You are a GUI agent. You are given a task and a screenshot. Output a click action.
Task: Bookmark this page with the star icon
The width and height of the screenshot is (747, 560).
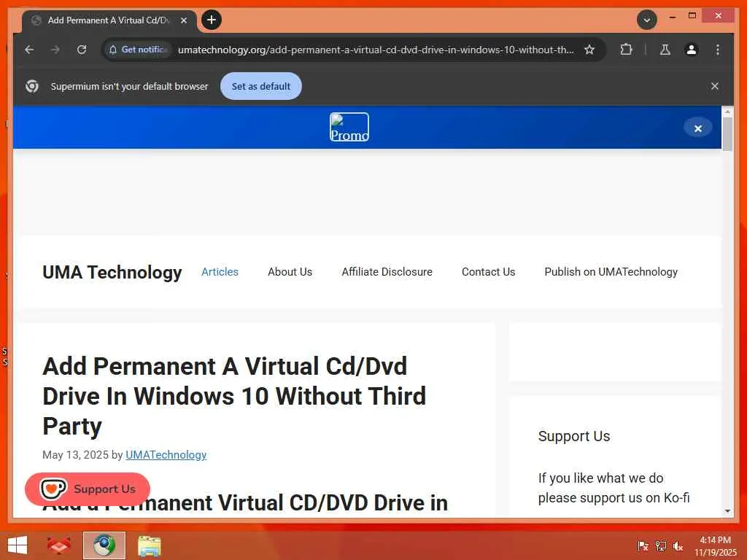pyautogui.click(x=589, y=50)
